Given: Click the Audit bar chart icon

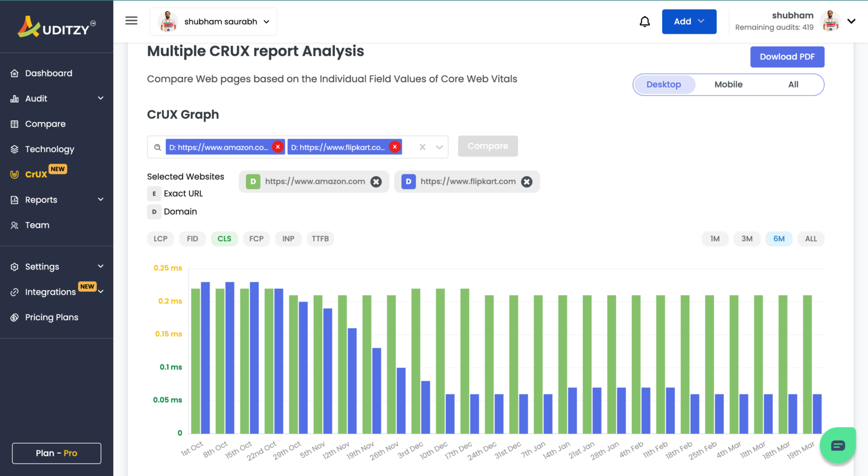Looking at the screenshot, I should [15, 99].
